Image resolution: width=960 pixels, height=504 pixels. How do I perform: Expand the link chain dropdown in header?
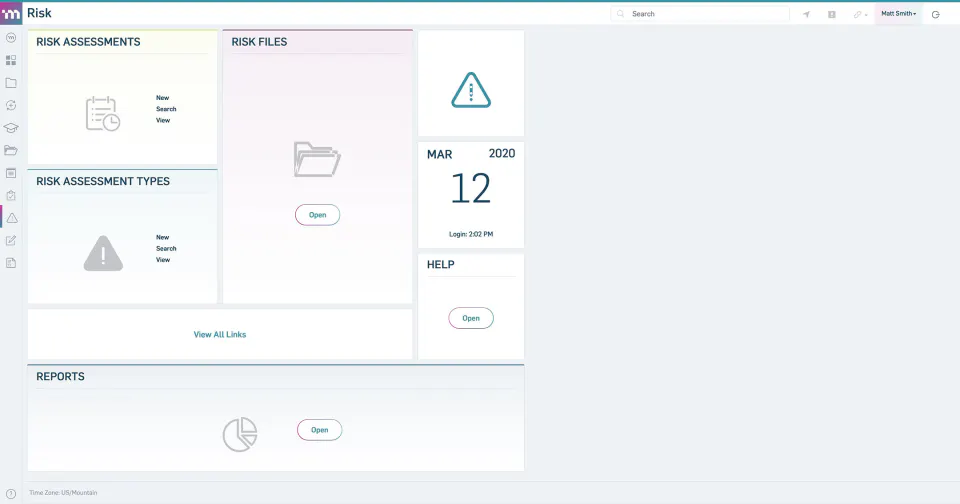860,14
